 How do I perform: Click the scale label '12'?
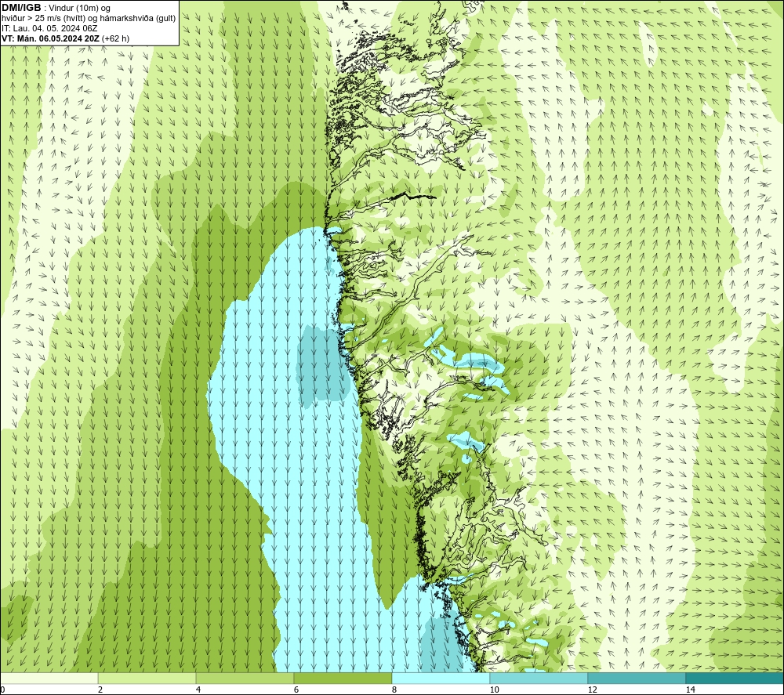coord(592,690)
